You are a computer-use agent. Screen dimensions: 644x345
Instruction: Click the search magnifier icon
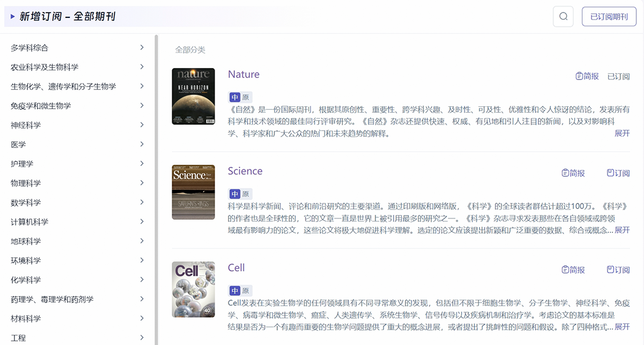click(563, 16)
